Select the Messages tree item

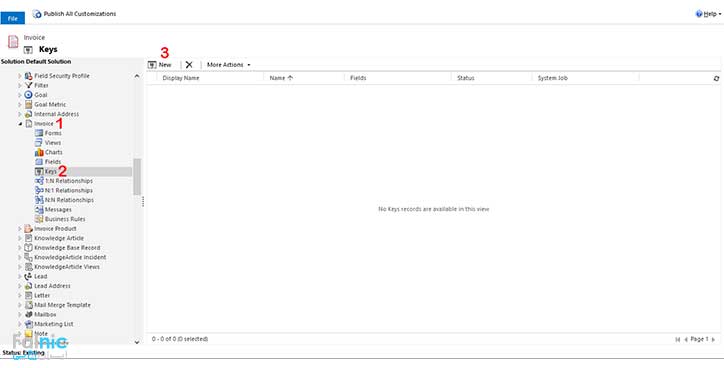[58, 210]
